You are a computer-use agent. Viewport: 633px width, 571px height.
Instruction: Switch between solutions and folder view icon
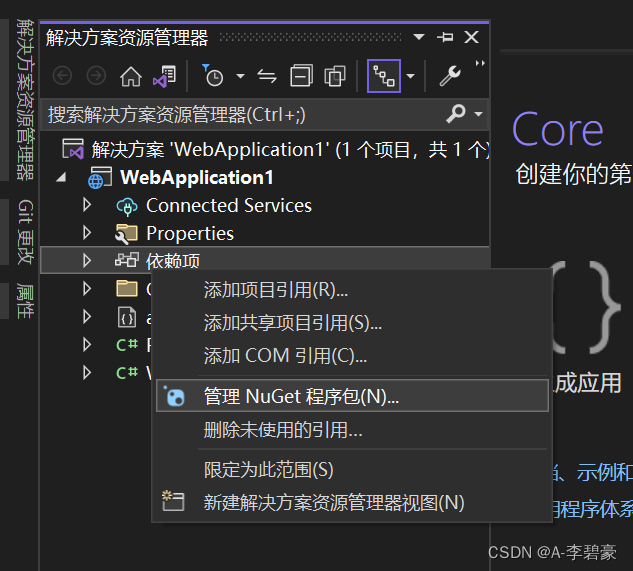(164, 76)
